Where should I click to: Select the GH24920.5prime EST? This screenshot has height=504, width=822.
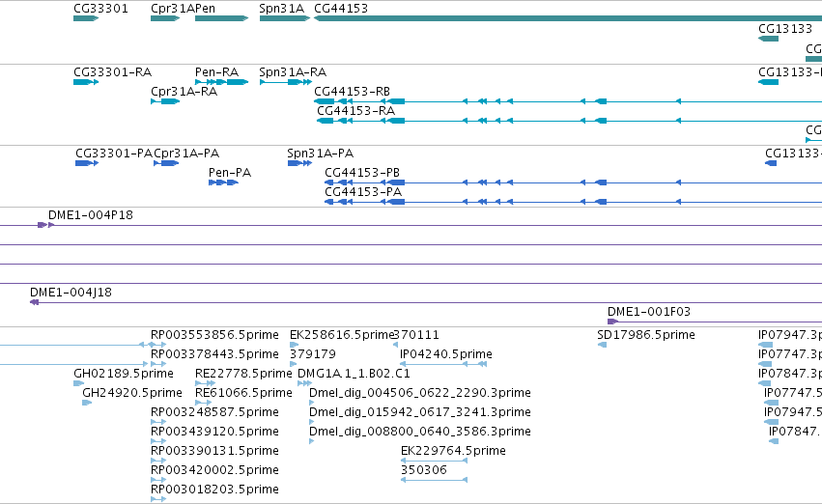click(87, 403)
